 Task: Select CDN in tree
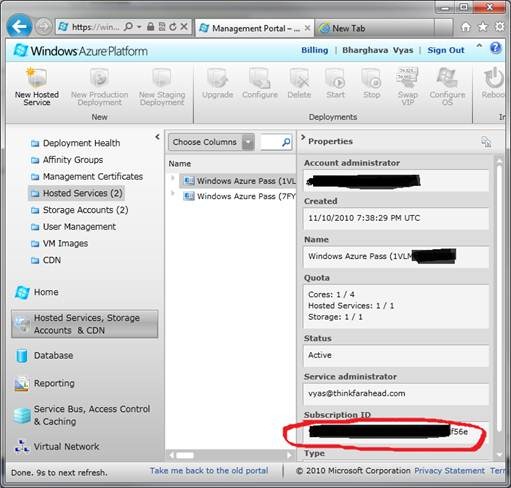click(x=46, y=260)
